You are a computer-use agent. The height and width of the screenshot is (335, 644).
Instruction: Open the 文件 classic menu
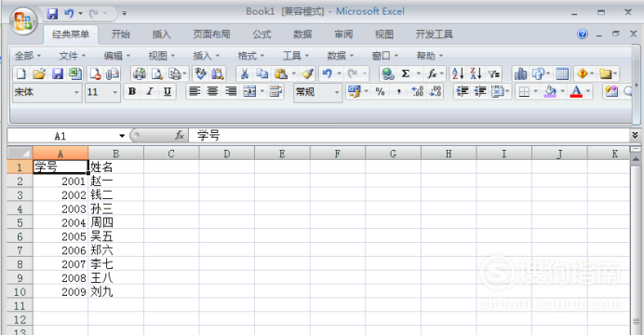pyautogui.click(x=73, y=56)
